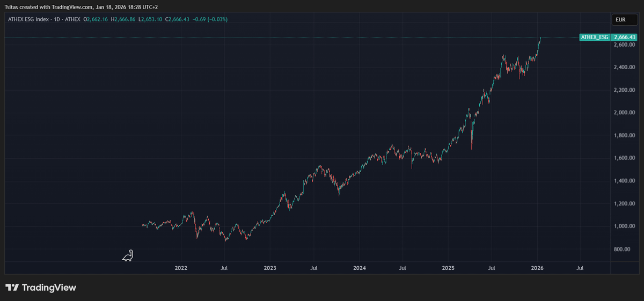
Task: Click the 2026 time axis label
Action: [x=537, y=267]
